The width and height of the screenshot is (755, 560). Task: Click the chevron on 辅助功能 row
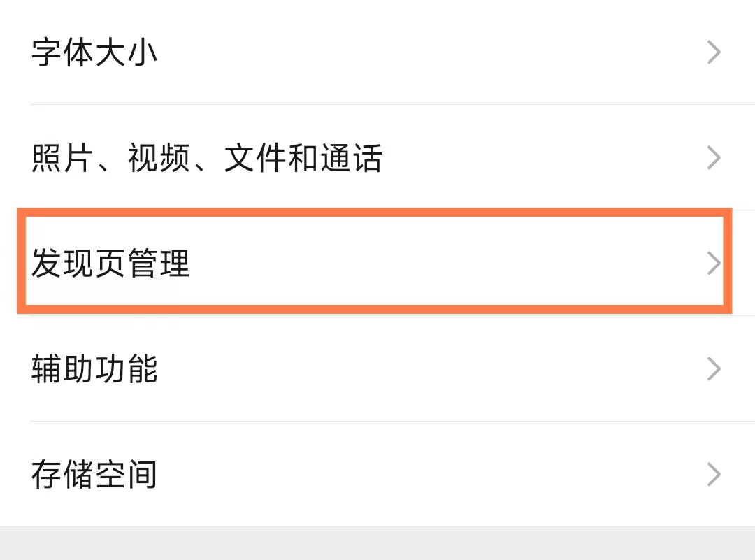[713, 368]
